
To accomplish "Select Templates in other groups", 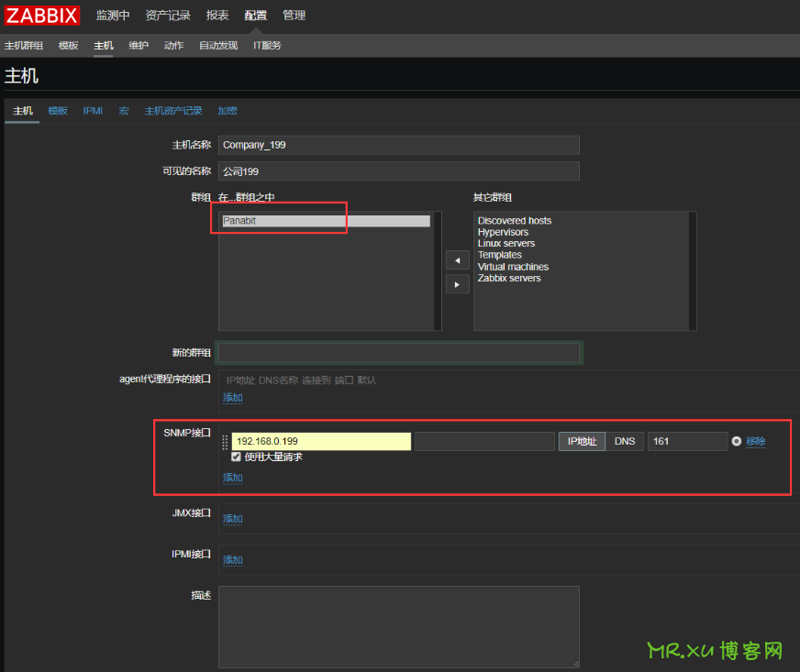I will [499, 255].
